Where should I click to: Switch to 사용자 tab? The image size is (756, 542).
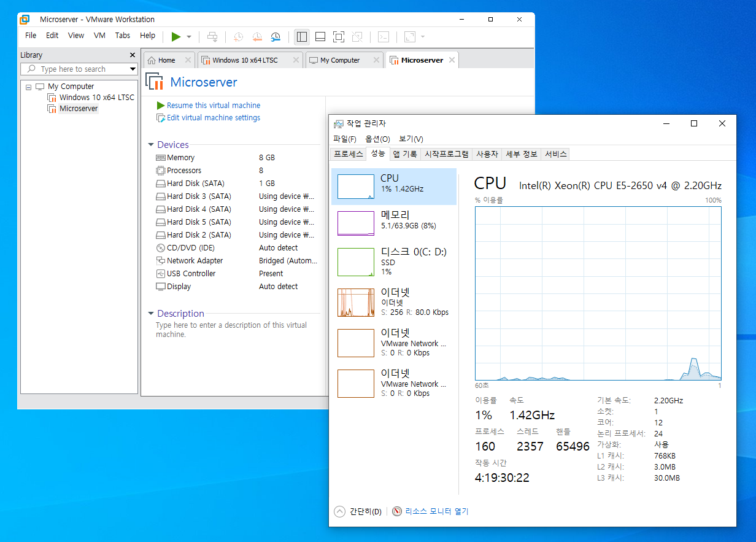click(x=487, y=154)
